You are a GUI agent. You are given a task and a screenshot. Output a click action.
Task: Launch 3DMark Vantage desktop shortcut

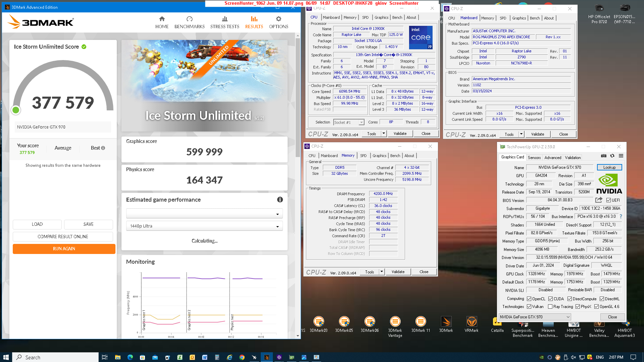[x=395, y=327]
